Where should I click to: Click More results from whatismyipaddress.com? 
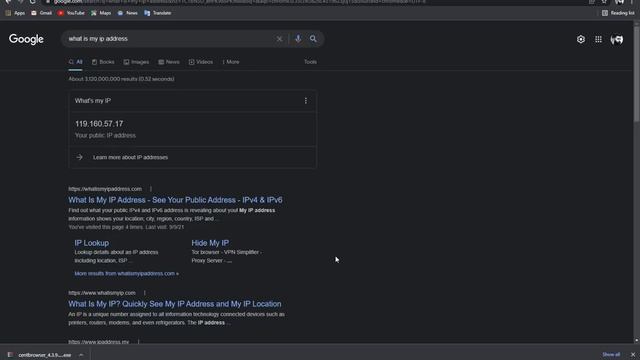tap(127, 273)
